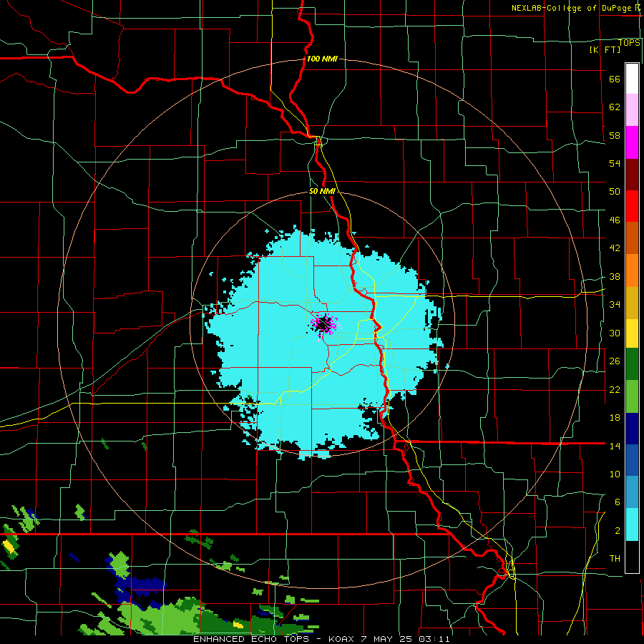The width and height of the screenshot is (644, 644).
Task: Click the '58' legend value
Action: tap(615, 135)
